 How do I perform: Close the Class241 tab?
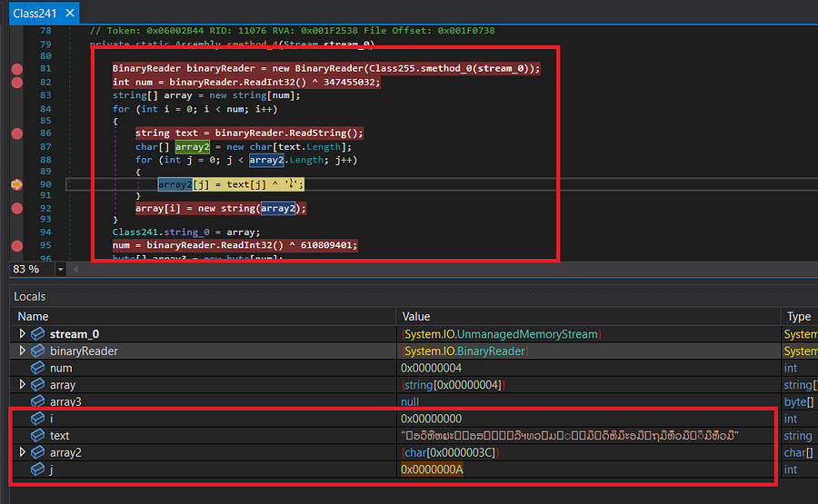70,13
